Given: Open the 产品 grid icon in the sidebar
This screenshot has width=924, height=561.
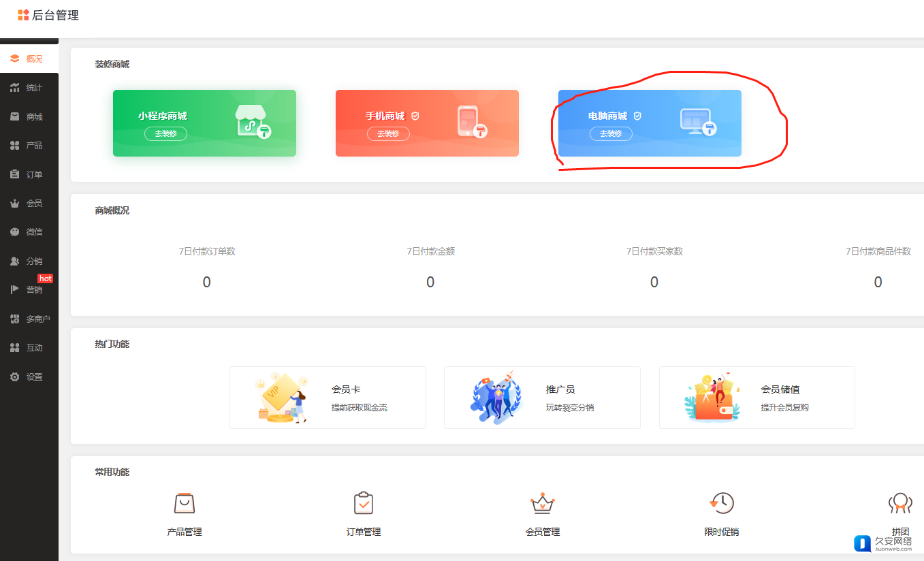Looking at the screenshot, I should (14, 145).
